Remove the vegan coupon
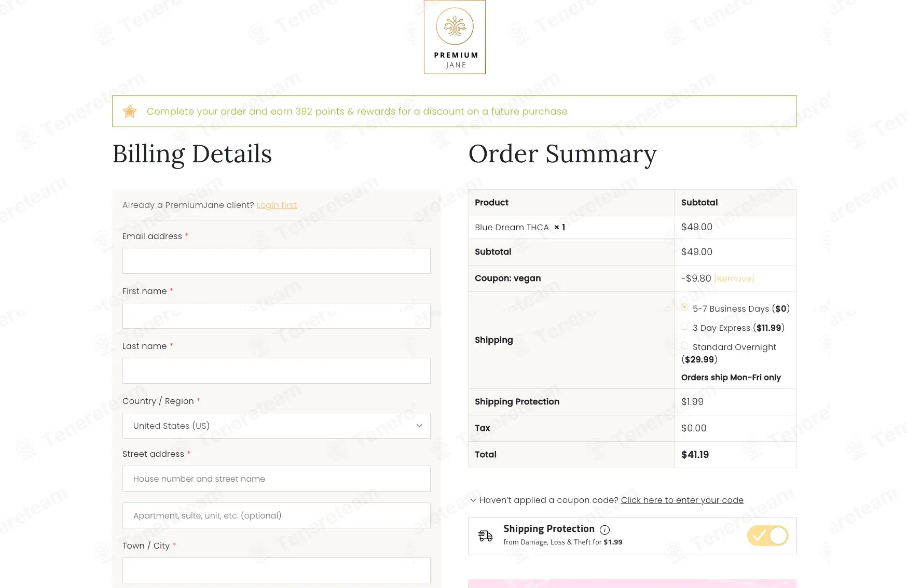 click(734, 279)
